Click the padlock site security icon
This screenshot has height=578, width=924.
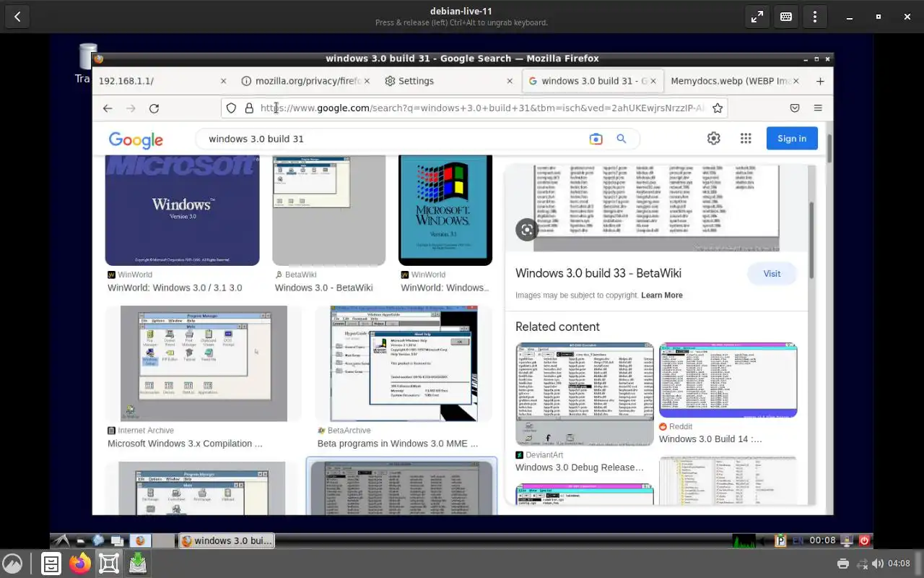249,108
